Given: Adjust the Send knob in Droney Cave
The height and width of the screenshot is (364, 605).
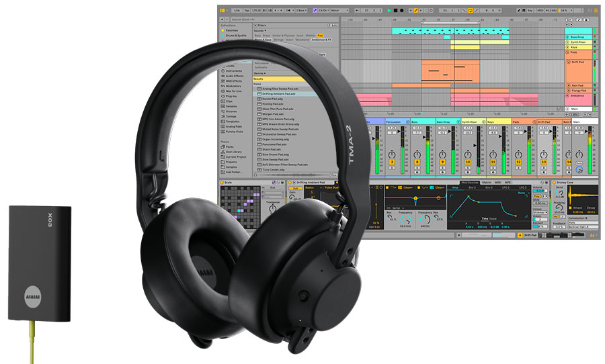Looking at the screenshot, I should pos(559,193).
